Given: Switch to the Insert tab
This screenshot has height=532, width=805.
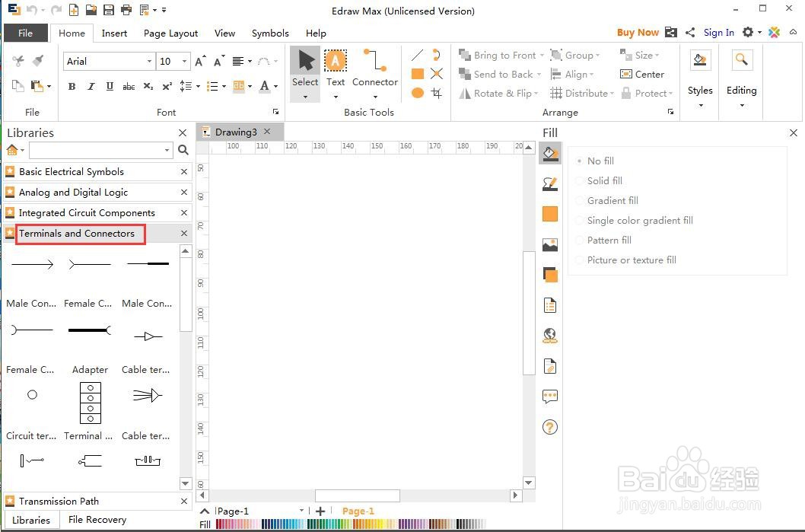Looking at the screenshot, I should 114,33.
